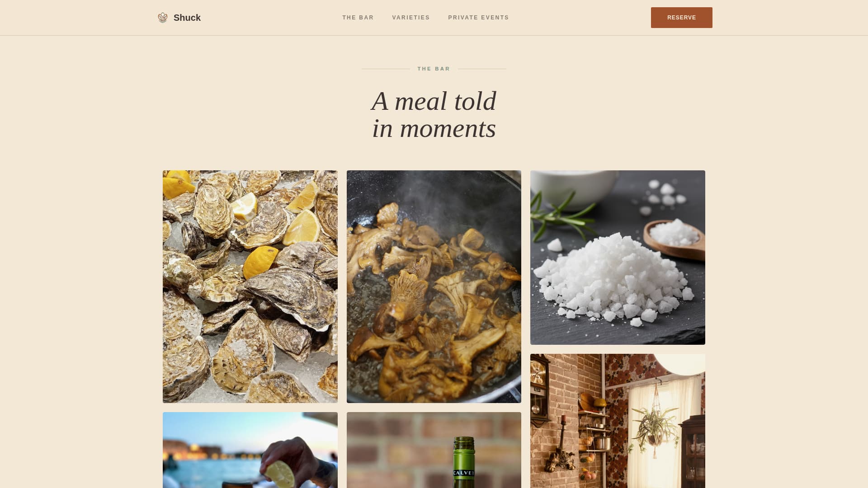Click the Calvet label on wine bottle

click(x=464, y=473)
